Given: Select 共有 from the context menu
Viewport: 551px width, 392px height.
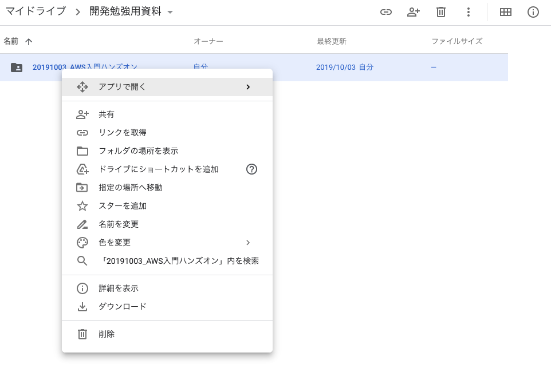Looking at the screenshot, I should 107,114.
